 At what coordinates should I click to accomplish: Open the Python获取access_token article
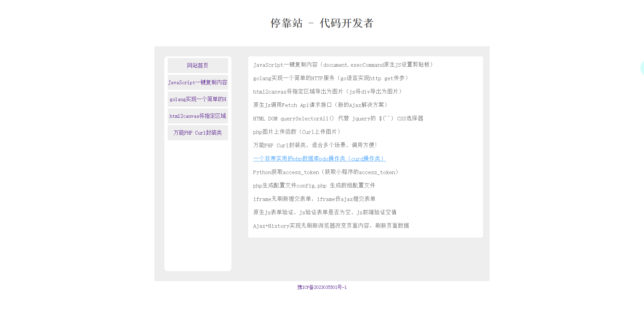[325, 172]
